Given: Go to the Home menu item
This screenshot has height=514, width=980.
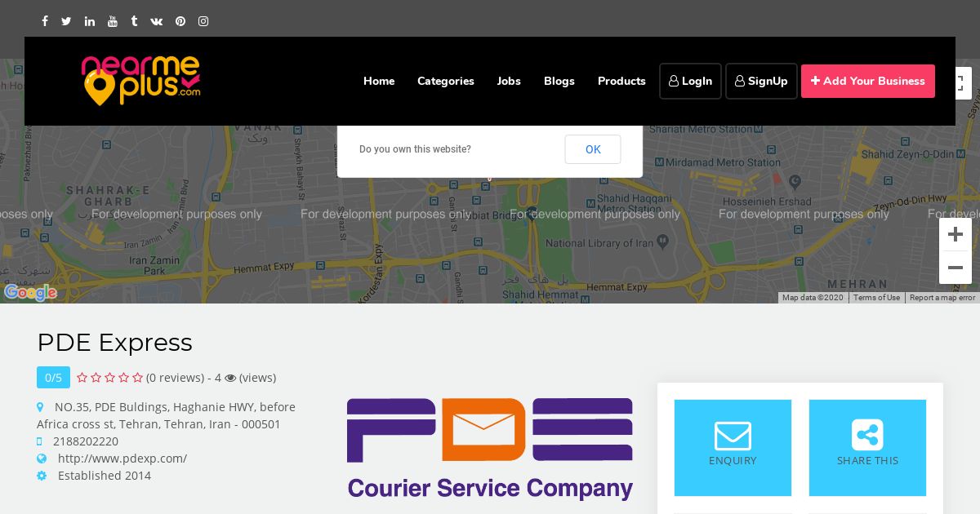Looking at the screenshot, I should point(379,81).
